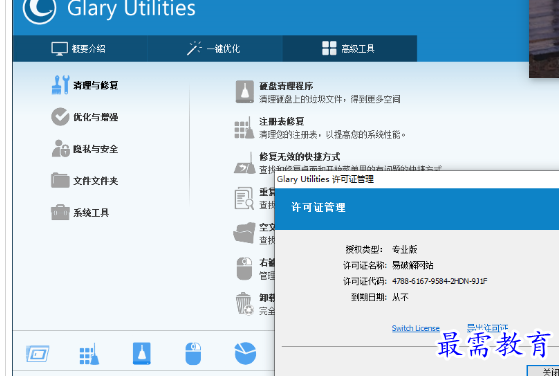This screenshot has width=559, height=376.
Task: Click the folder icon beside 文件文件夹
Action: 60,180
